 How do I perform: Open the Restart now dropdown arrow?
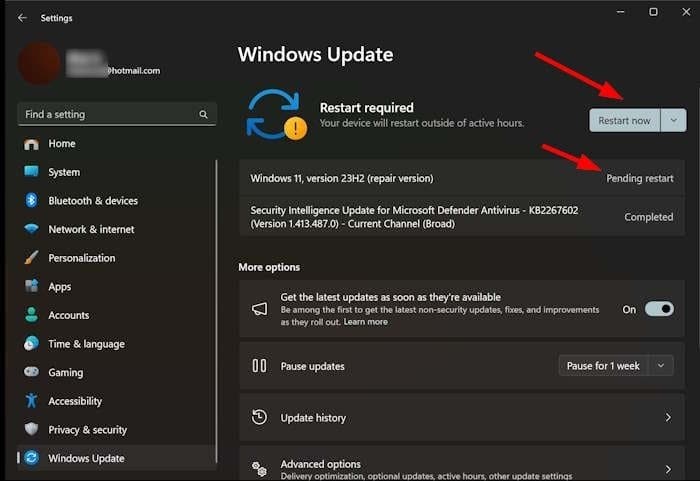674,120
